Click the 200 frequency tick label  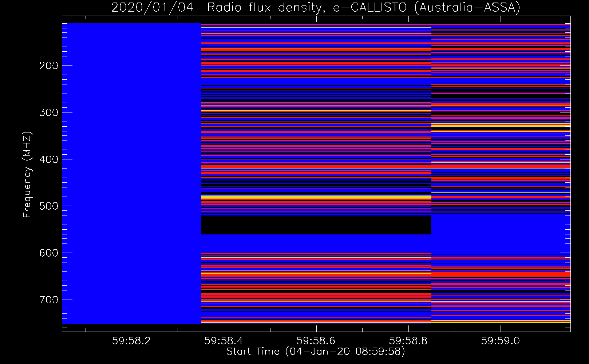[49, 66]
